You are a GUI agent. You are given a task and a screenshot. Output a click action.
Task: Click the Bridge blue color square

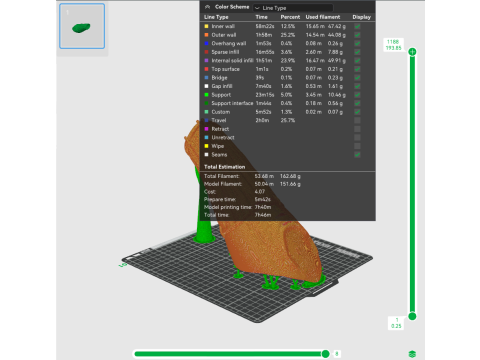pos(206,78)
